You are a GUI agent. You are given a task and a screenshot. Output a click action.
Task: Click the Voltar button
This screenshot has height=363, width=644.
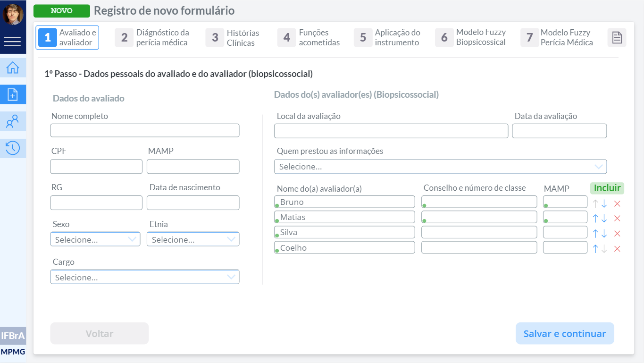click(x=100, y=334)
